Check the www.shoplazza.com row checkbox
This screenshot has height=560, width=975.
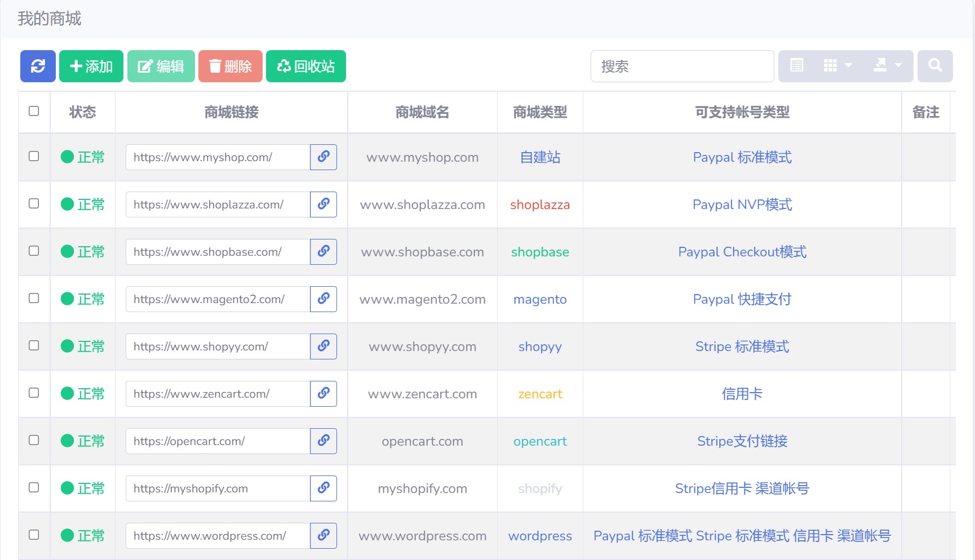(x=34, y=203)
